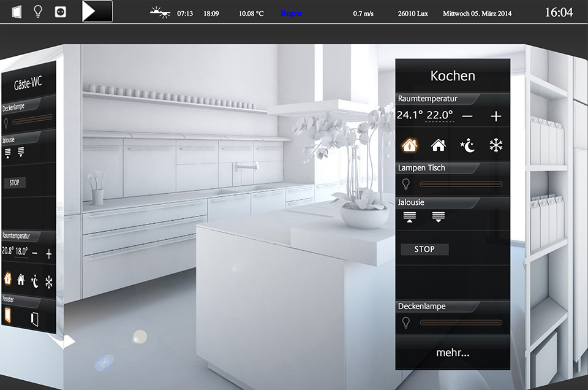Open the power socket overview icon
588x390 pixels.
60,11
